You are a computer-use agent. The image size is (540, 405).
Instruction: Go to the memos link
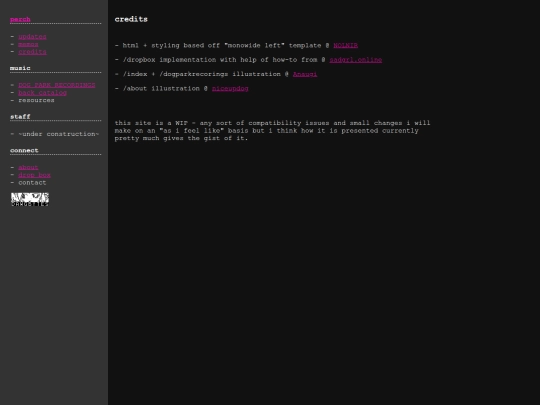[28, 44]
